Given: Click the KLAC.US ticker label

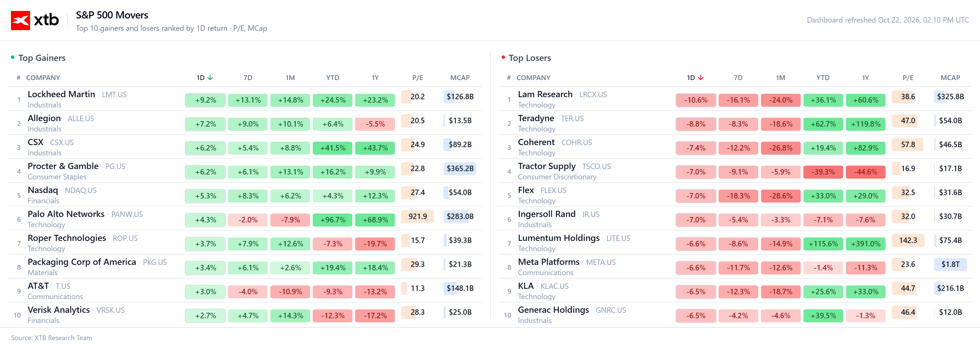Looking at the screenshot, I should click(555, 286).
